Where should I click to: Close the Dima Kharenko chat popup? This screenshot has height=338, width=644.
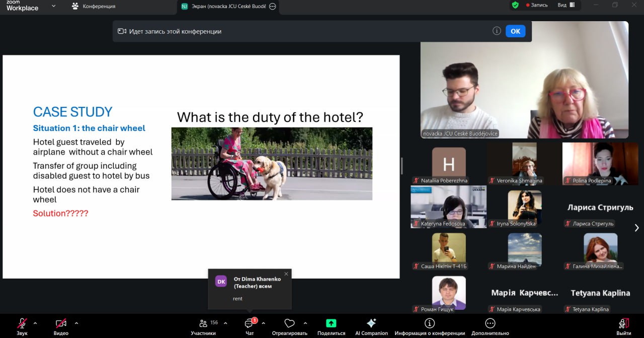pos(286,274)
